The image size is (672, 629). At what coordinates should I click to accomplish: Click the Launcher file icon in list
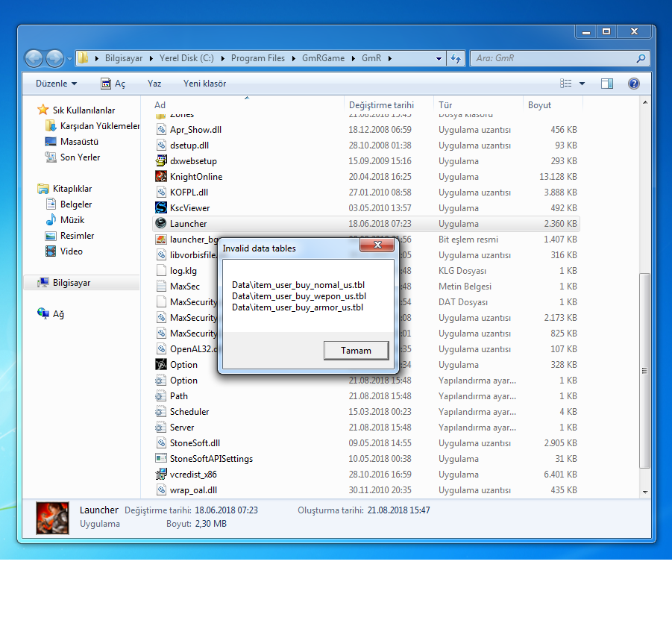click(161, 224)
